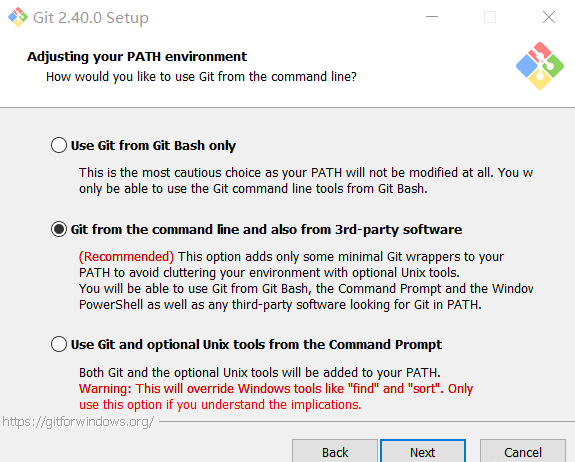Click the Next button
The image size is (575, 462).
click(x=423, y=452)
